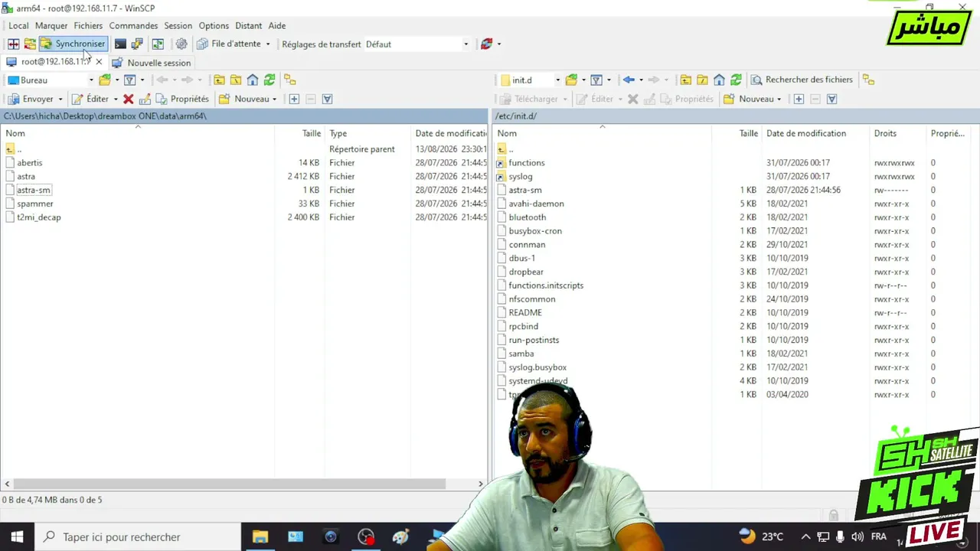Click the keep remote directory up to date icon
The height and width of the screenshot is (551, 980).
tap(158, 44)
